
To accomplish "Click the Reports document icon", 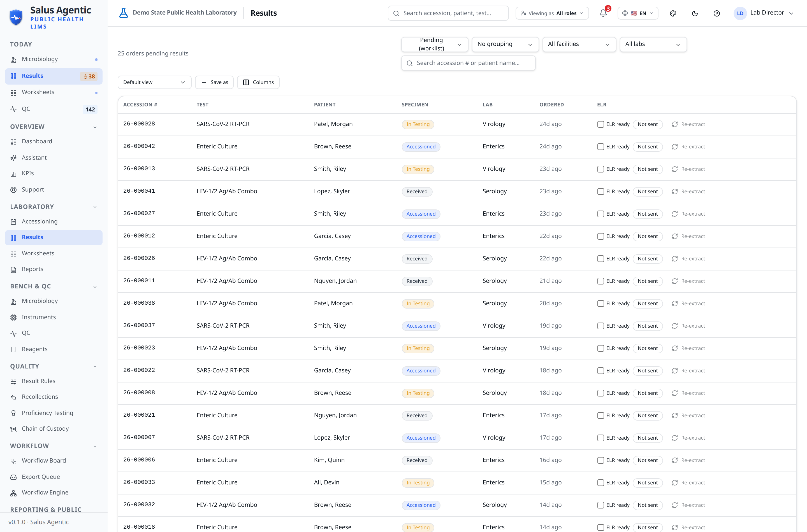I will (13, 269).
